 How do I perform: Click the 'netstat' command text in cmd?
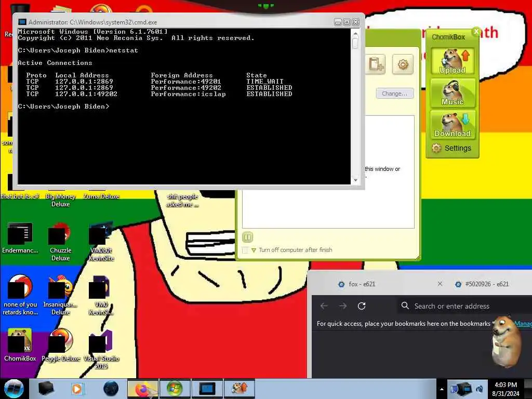(124, 50)
